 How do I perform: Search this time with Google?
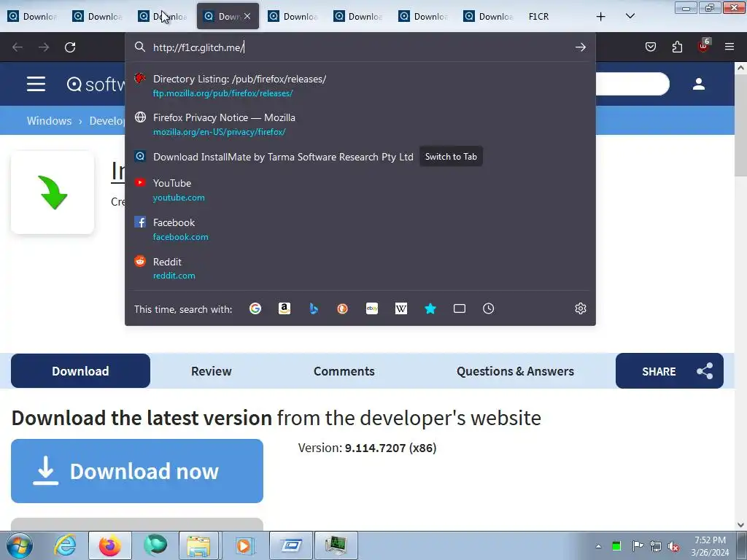(x=255, y=308)
